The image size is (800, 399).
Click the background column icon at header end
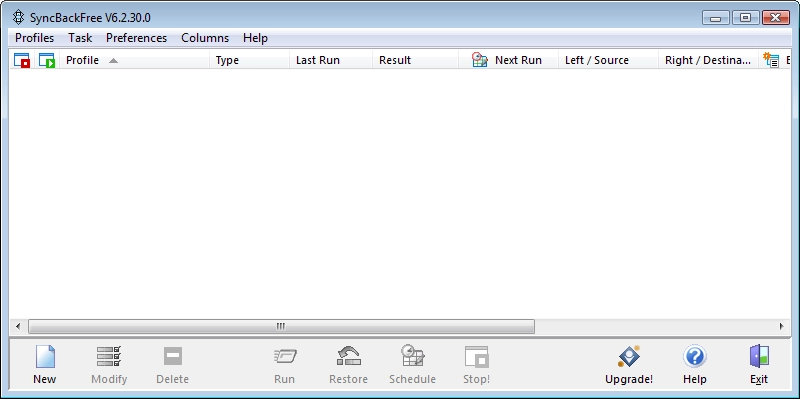[x=771, y=60]
